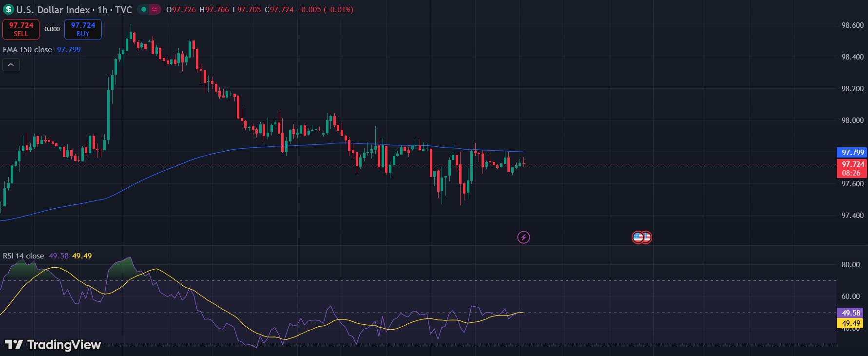Click the purple 49.58 RSI axis label
Viewport: 868px width, 356px height.
point(850,313)
